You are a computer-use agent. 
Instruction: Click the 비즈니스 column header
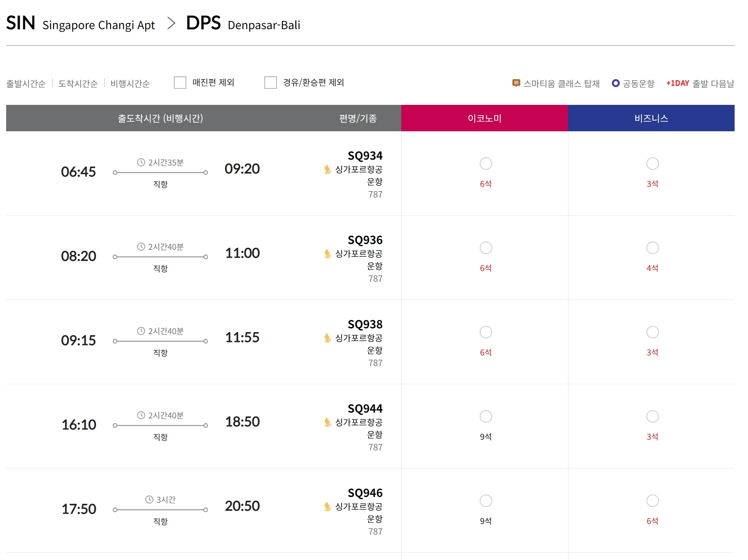pyautogui.click(x=651, y=118)
